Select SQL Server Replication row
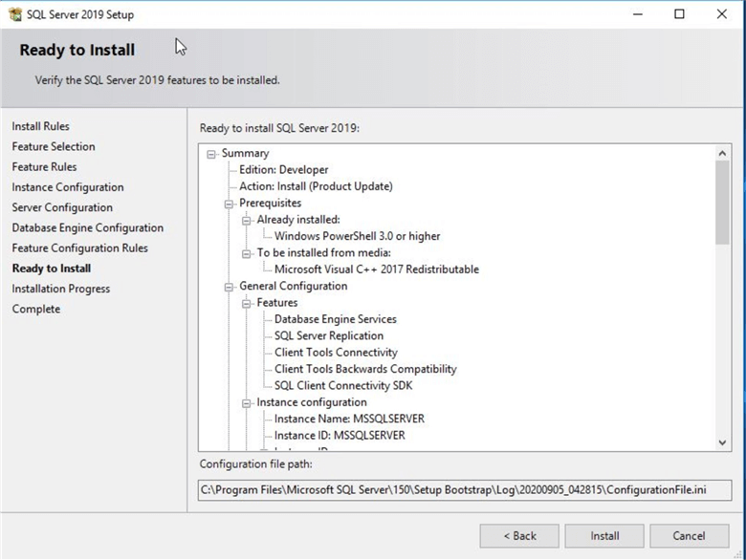This screenshot has height=560, width=746. click(x=329, y=336)
